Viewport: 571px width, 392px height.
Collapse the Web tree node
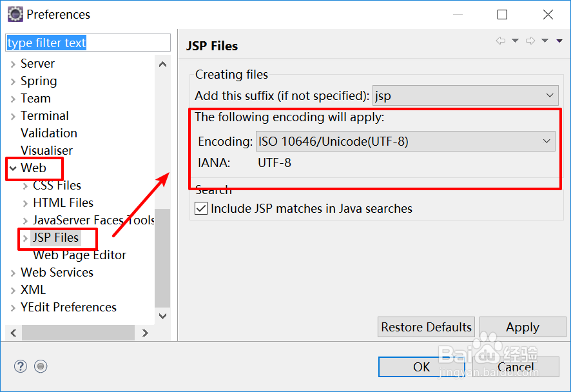tap(13, 168)
